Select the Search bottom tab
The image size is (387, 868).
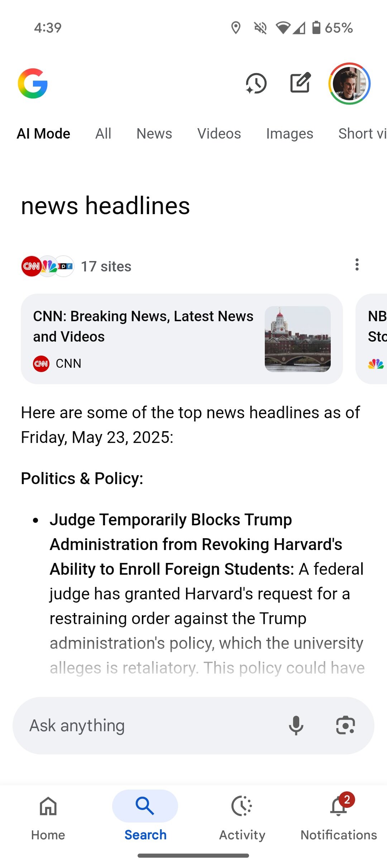pos(145,816)
